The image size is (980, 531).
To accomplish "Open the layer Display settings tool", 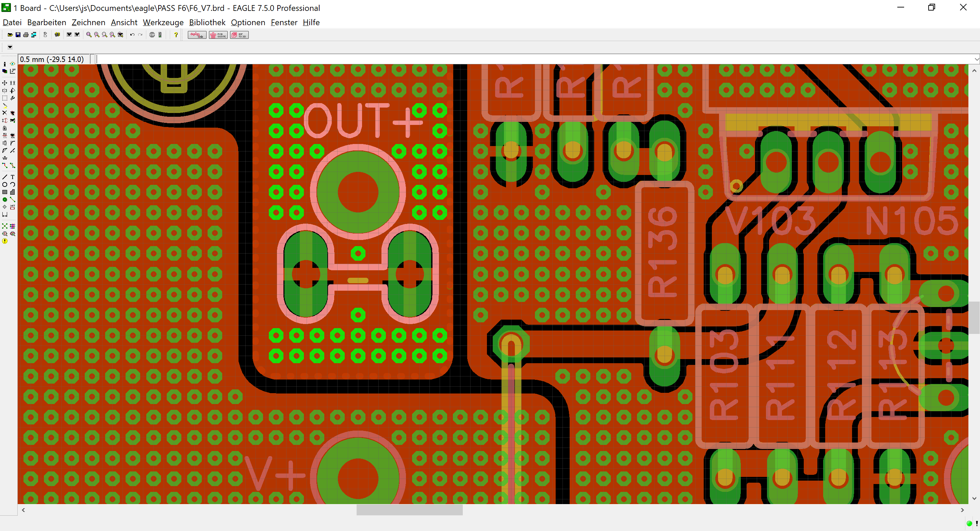I will (x=4, y=71).
